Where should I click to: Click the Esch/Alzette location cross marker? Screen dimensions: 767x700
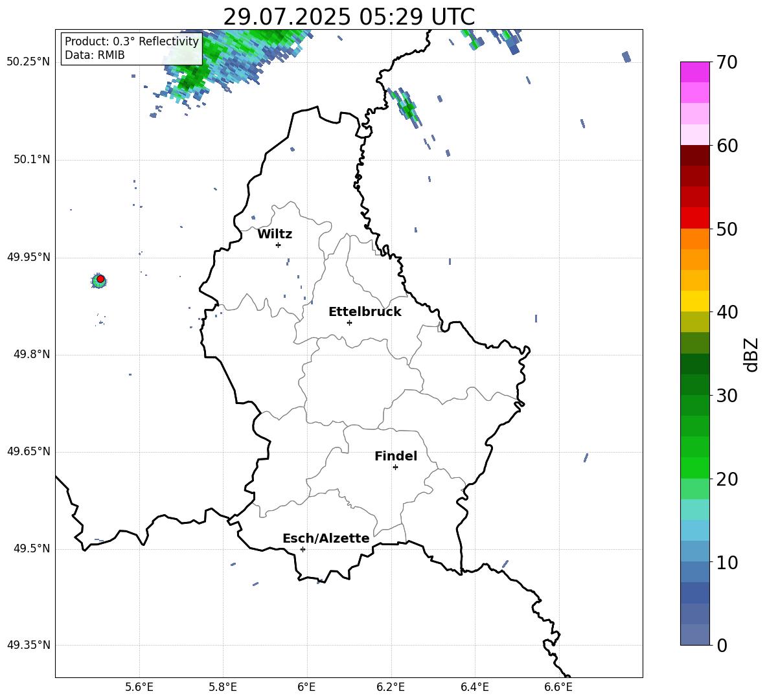click(303, 549)
